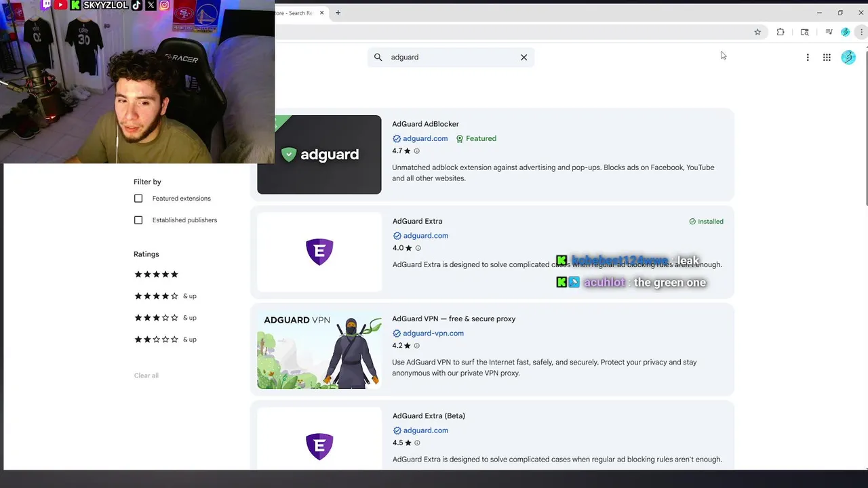Open the Chrome profile avatar in toolbar
The height and width of the screenshot is (488, 868).
[845, 32]
